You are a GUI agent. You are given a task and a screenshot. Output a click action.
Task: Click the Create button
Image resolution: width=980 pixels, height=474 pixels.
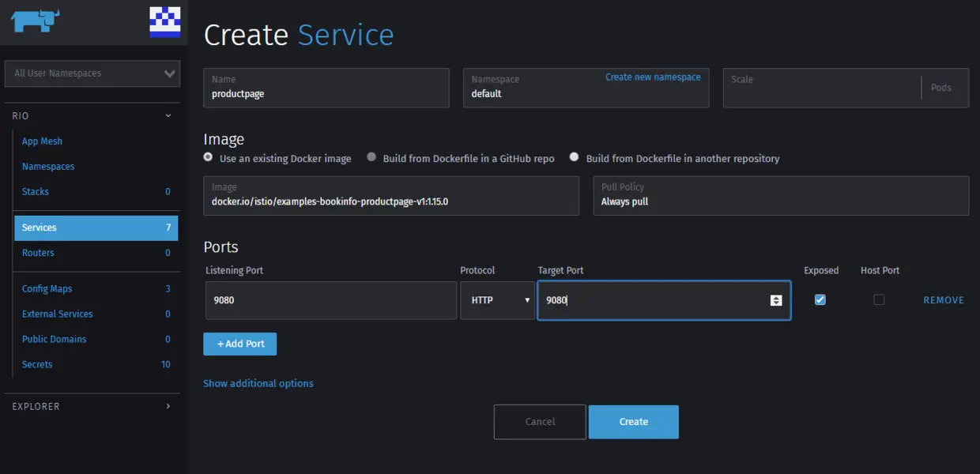tap(633, 421)
